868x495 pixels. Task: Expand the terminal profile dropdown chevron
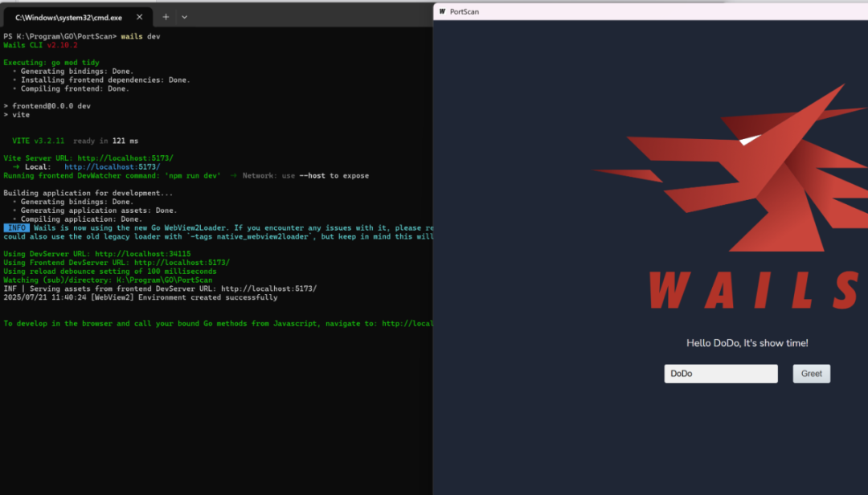[184, 17]
